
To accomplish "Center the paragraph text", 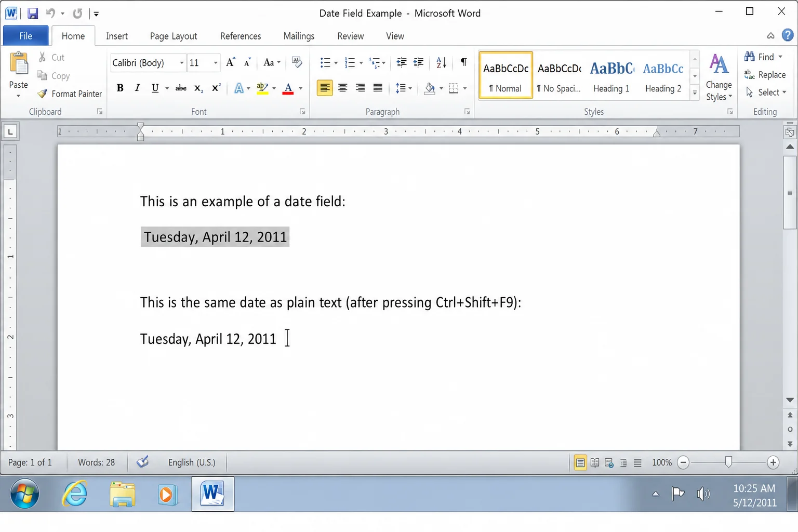I will point(342,88).
